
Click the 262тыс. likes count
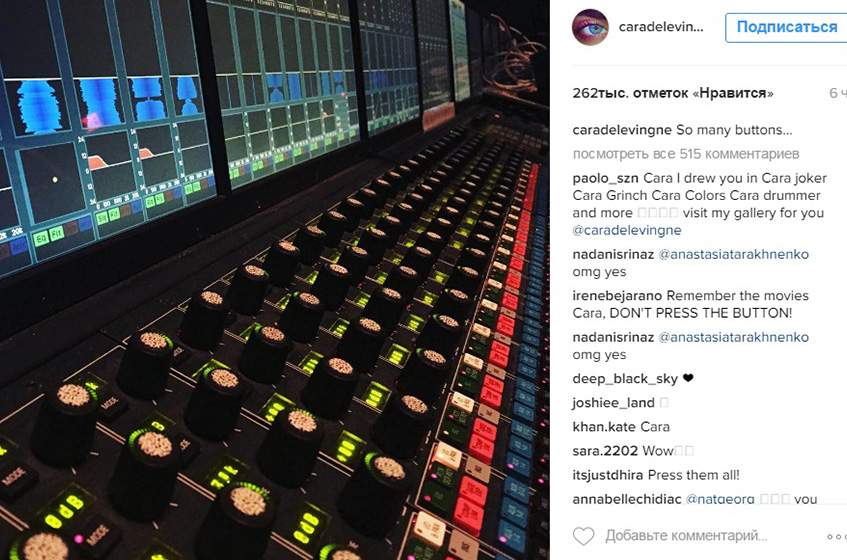pyautogui.click(x=673, y=93)
